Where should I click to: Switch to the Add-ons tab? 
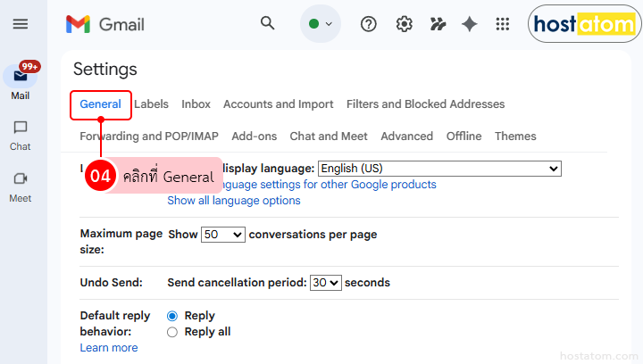pos(255,136)
